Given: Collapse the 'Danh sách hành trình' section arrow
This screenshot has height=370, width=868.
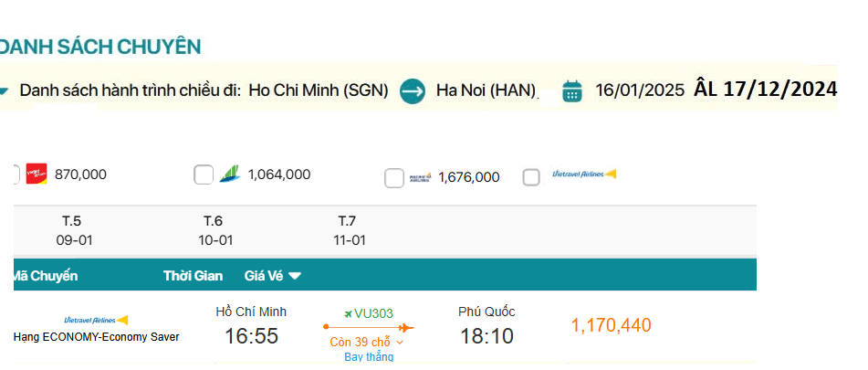Looking at the screenshot, I should (5, 90).
